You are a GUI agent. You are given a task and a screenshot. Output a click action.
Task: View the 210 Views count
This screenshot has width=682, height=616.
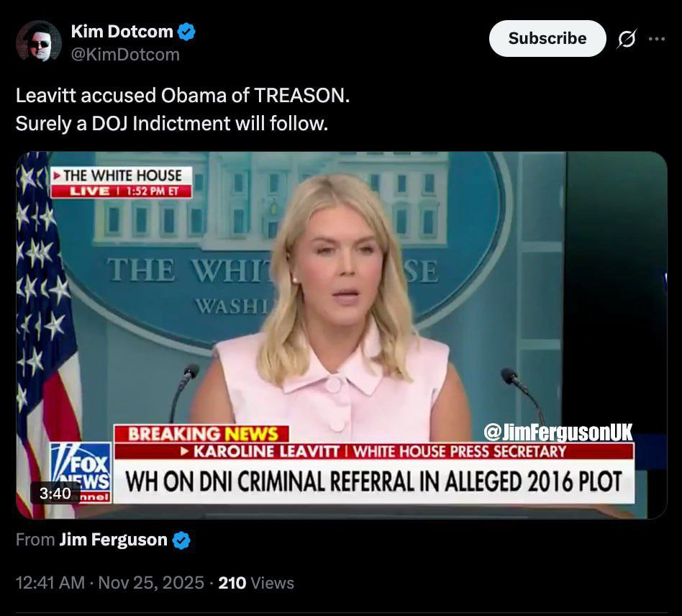[x=256, y=583]
